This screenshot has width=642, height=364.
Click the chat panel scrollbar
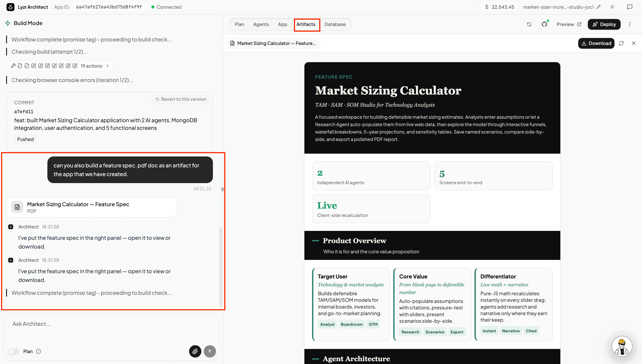221,267
